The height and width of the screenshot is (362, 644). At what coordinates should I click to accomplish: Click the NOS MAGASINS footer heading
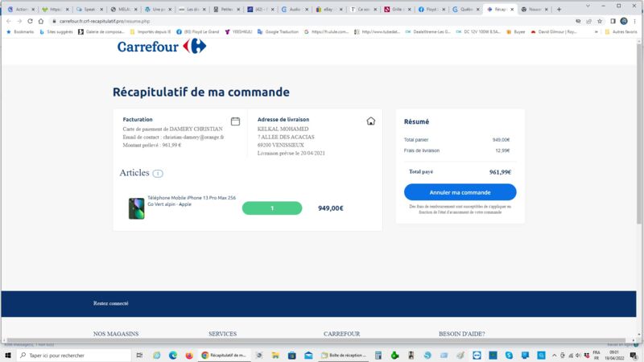click(116, 334)
